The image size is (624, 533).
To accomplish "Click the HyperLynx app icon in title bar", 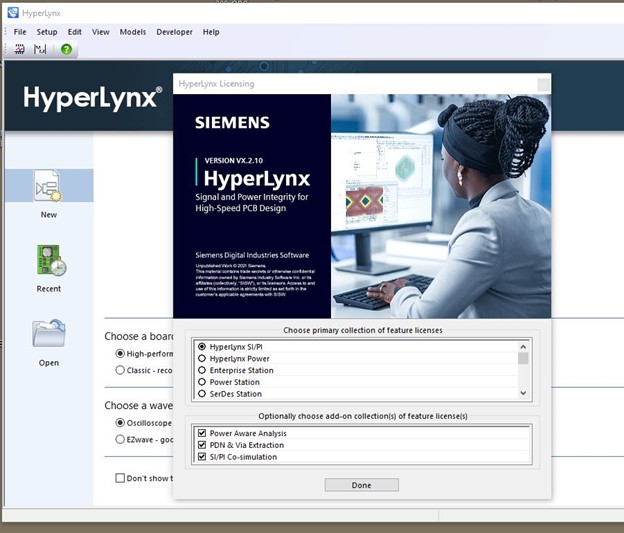I will coord(13,13).
